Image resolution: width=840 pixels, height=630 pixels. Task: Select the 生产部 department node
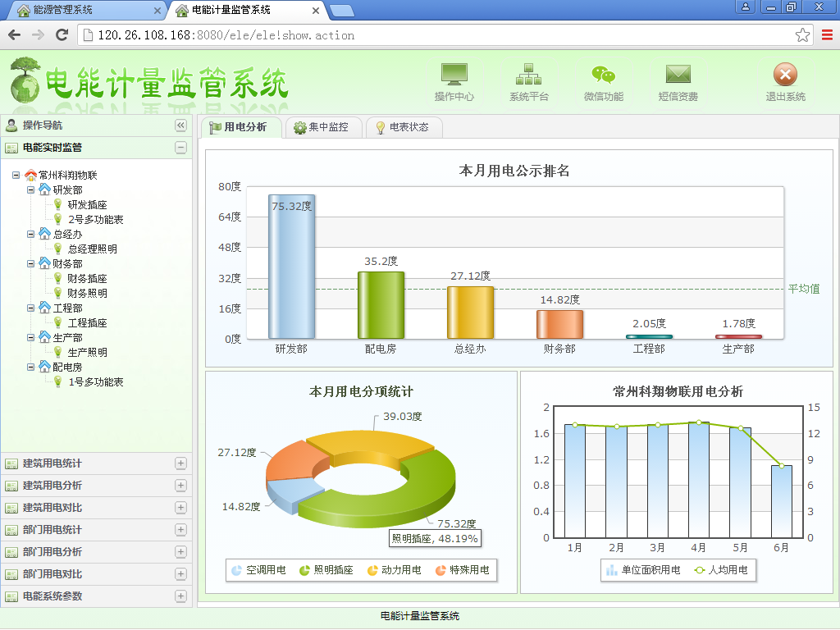point(67,337)
